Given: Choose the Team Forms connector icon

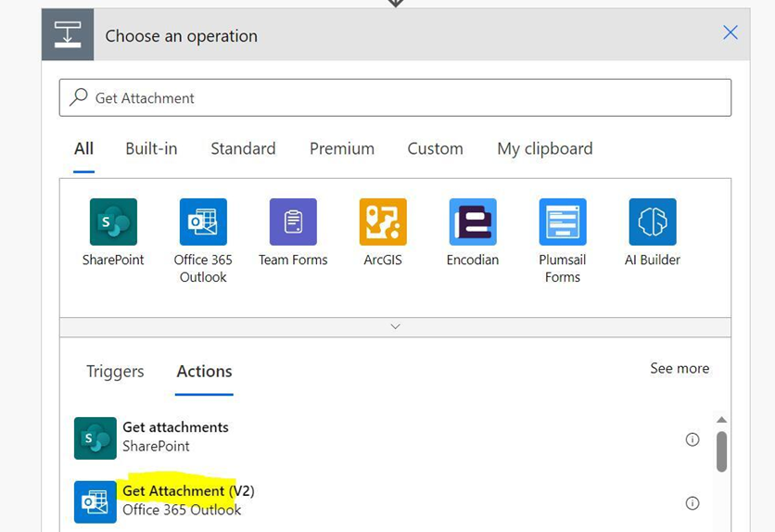Looking at the screenshot, I should click(x=293, y=222).
